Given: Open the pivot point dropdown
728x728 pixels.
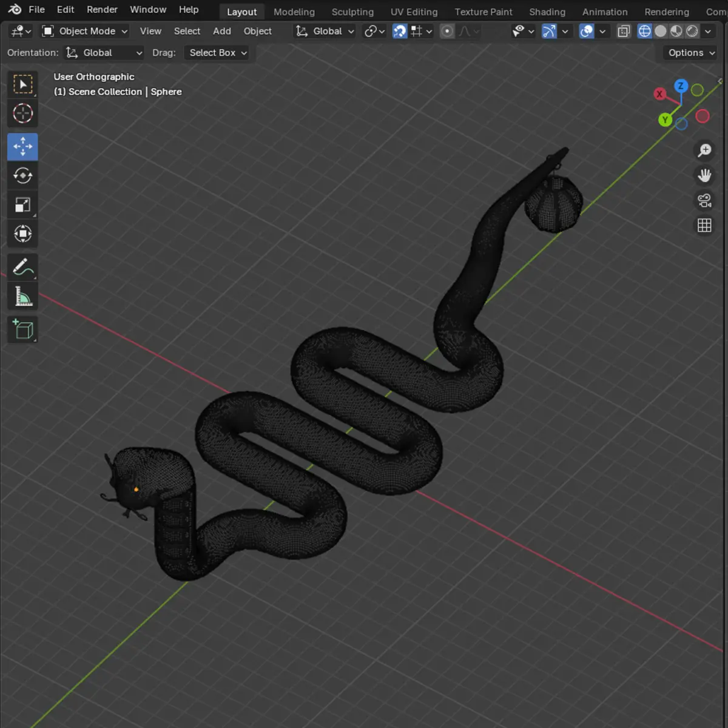Looking at the screenshot, I should tap(374, 31).
